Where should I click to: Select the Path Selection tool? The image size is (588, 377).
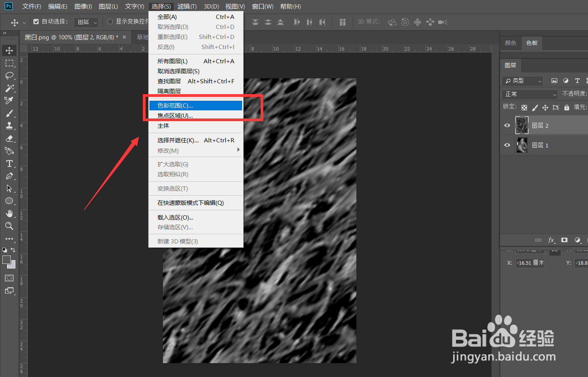coord(9,188)
